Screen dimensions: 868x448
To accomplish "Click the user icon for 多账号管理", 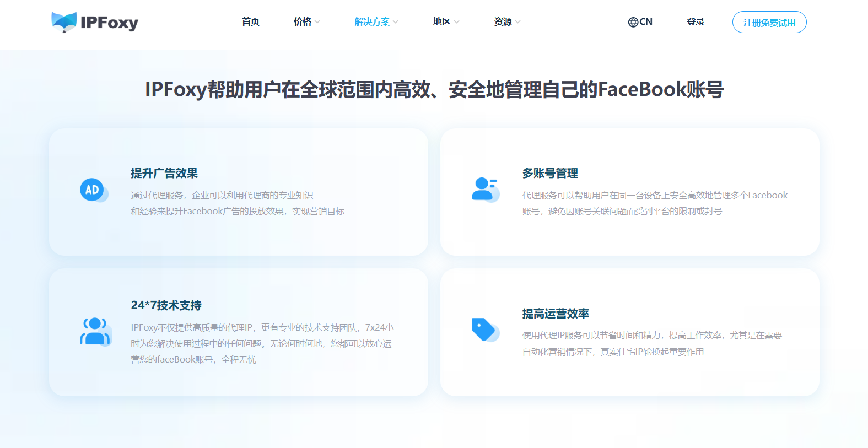I will tap(485, 190).
